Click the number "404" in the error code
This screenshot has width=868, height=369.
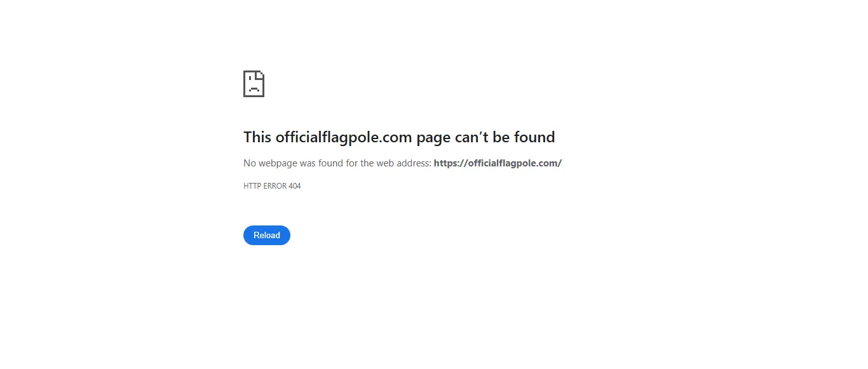(x=294, y=186)
